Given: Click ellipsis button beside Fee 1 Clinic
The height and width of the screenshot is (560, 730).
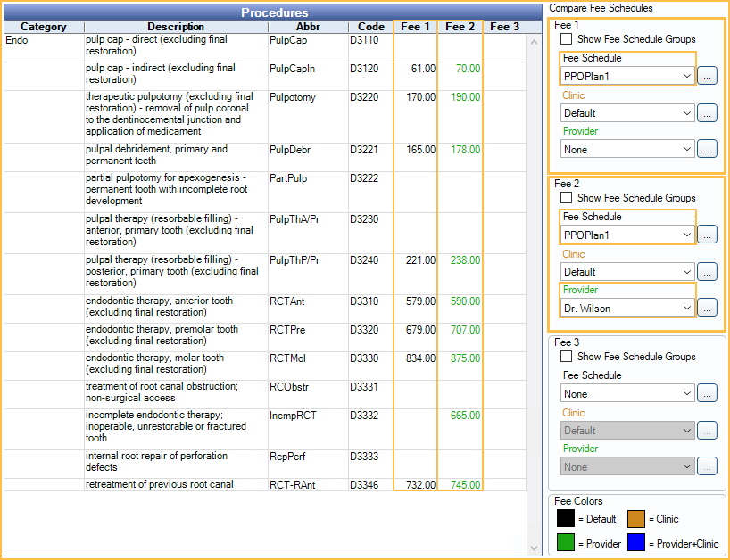Looking at the screenshot, I should pyautogui.click(x=707, y=113).
